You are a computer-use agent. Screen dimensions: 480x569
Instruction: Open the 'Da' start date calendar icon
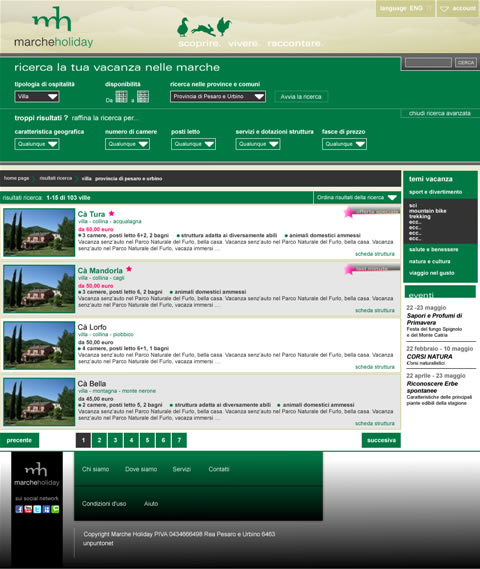(122, 97)
